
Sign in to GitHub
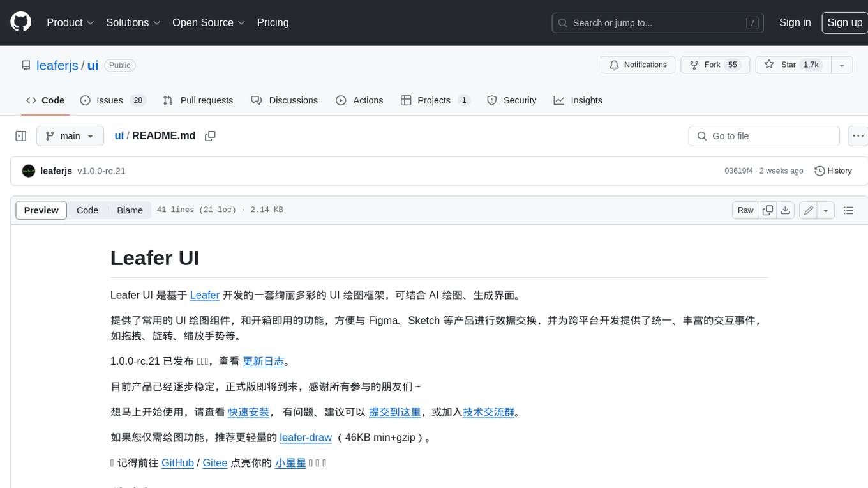point(795,22)
